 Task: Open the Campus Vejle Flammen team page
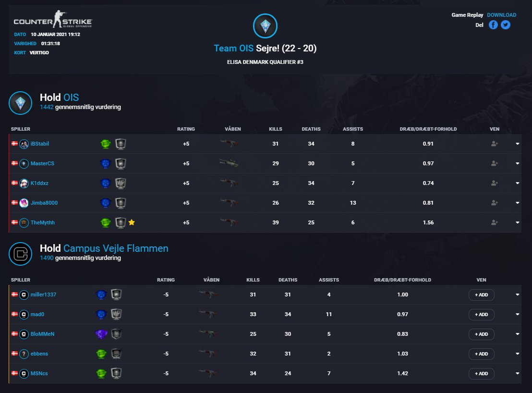pos(116,248)
